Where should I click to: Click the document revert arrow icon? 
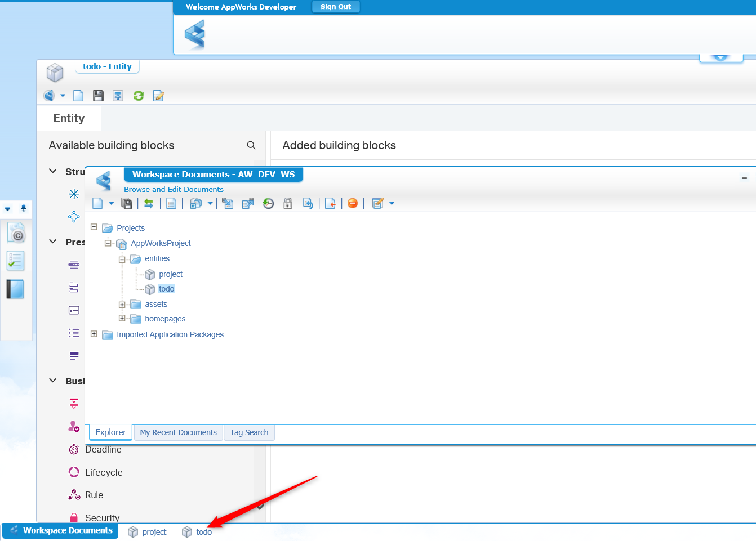[308, 203]
